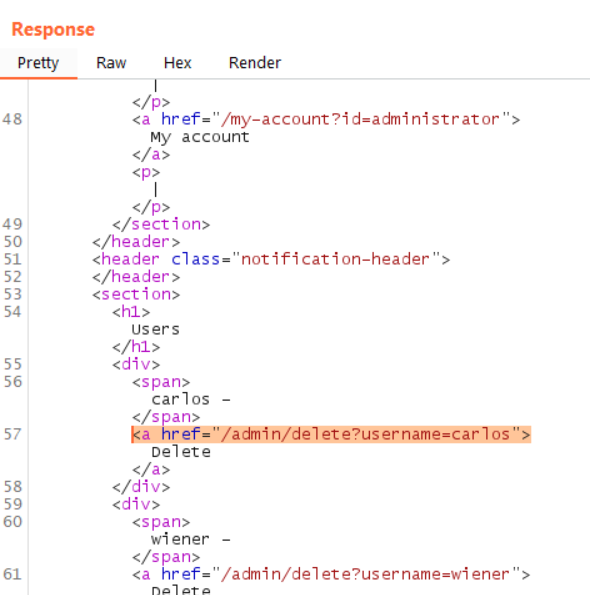This screenshot has width=590, height=595.
Task: Click the 'carlos -' span text
Action: 191,400
